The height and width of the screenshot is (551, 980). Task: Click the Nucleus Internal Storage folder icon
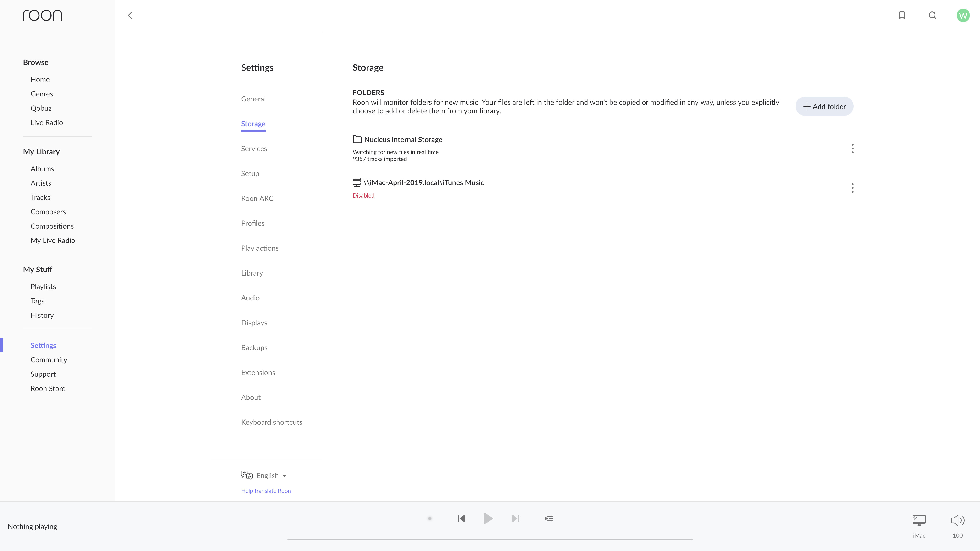pyautogui.click(x=357, y=139)
